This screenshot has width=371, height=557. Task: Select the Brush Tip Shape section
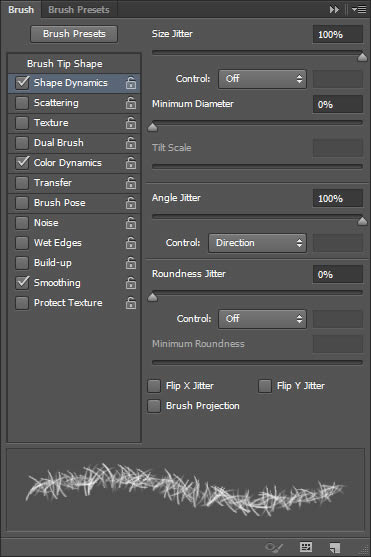[65, 64]
